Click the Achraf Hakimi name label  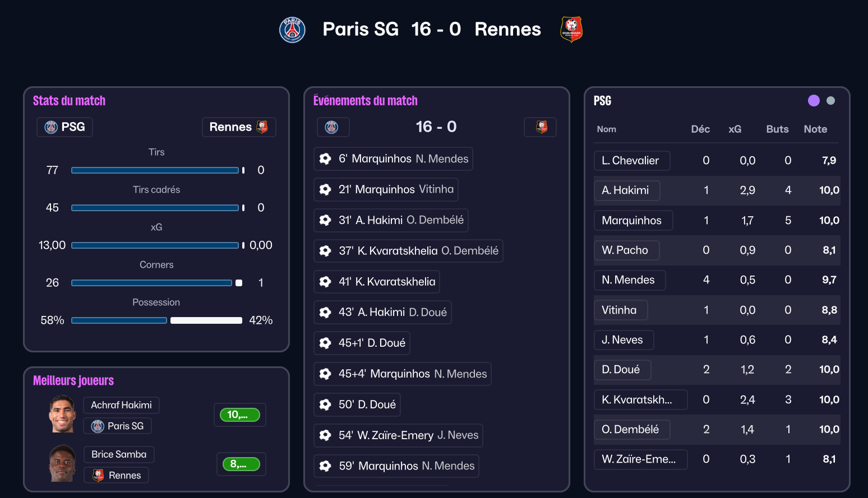tap(121, 405)
